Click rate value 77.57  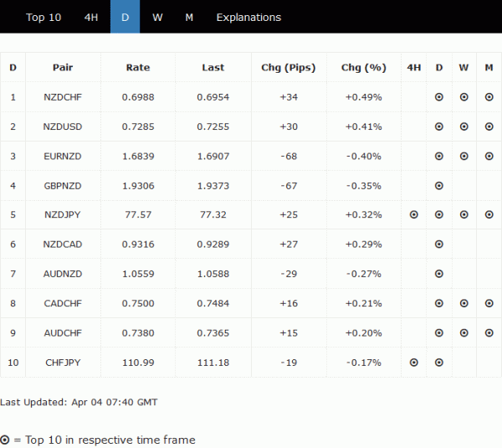(138, 214)
